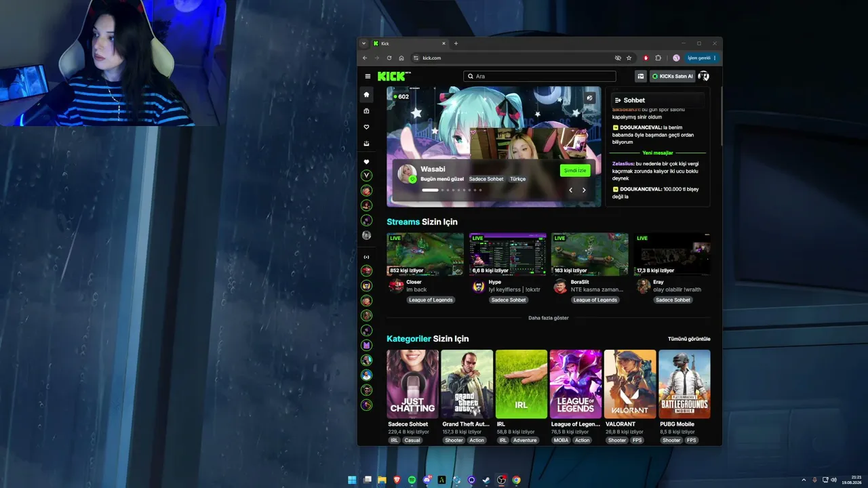This screenshot has width=868, height=488.
Task: Open BoraSlit's live stream thumbnail
Action: (589, 254)
